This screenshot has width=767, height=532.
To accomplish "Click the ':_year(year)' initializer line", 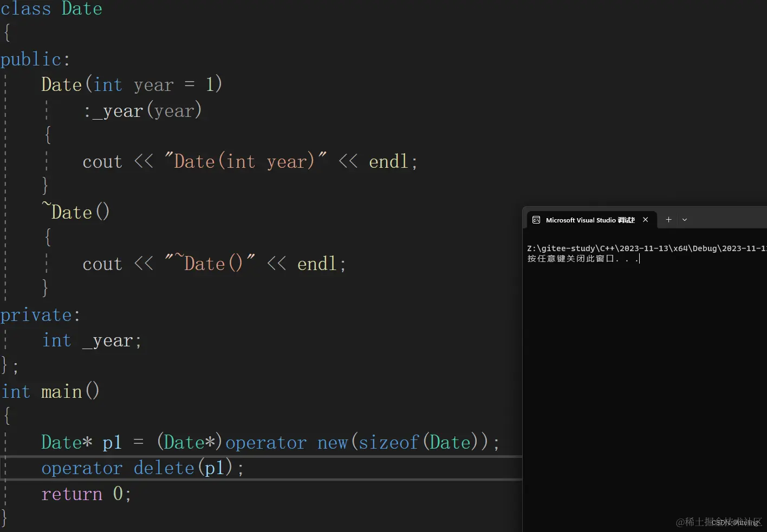I will tap(143, 110).
